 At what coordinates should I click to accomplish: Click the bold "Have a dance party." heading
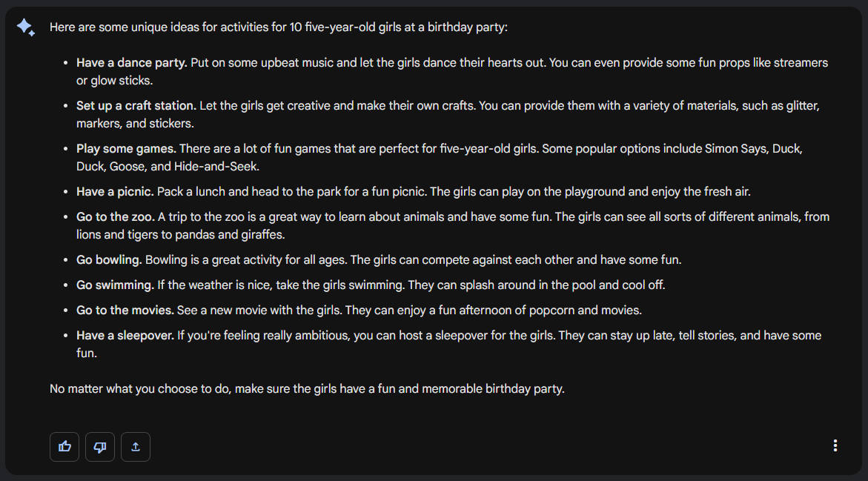(131, 63)
